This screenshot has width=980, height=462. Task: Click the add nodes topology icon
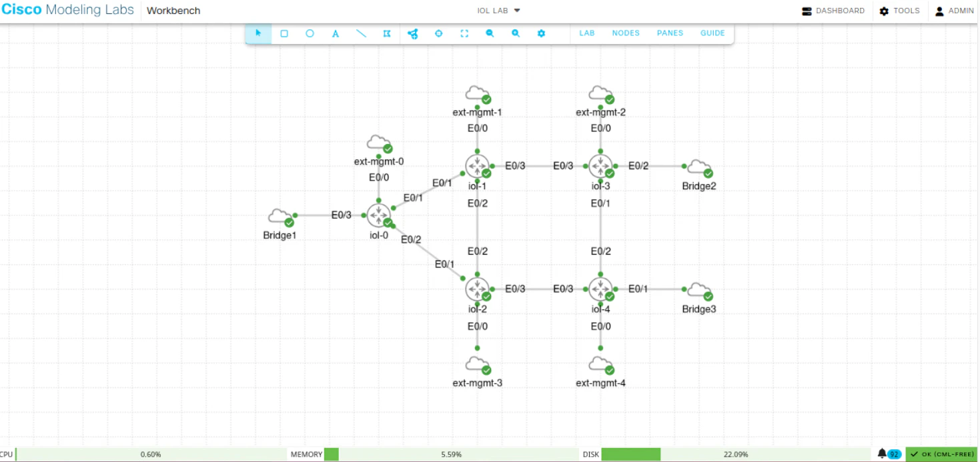point(413,33)
